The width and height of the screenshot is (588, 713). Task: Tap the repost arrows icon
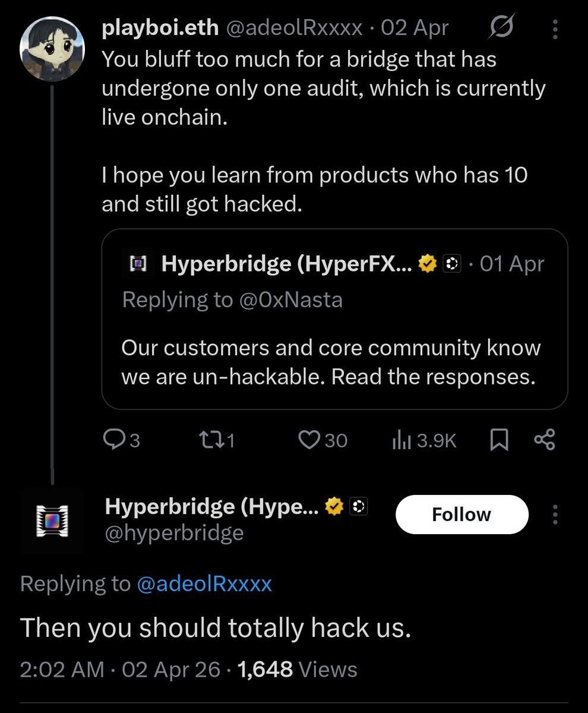(211, 440)
